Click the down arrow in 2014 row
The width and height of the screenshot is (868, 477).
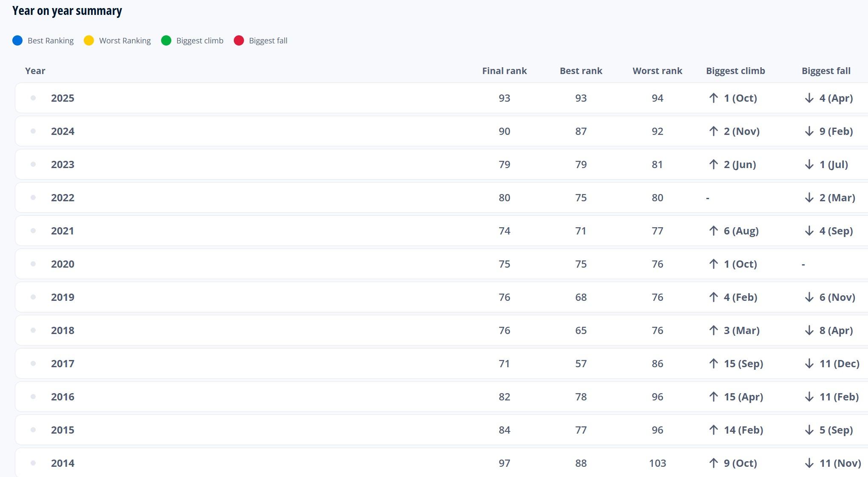point(809,463)
